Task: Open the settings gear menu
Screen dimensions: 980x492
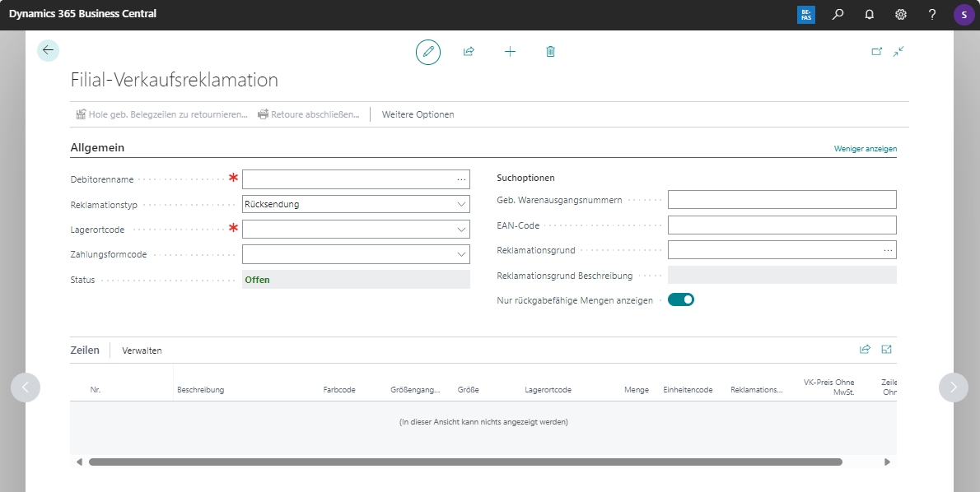Action: point(900,14)
